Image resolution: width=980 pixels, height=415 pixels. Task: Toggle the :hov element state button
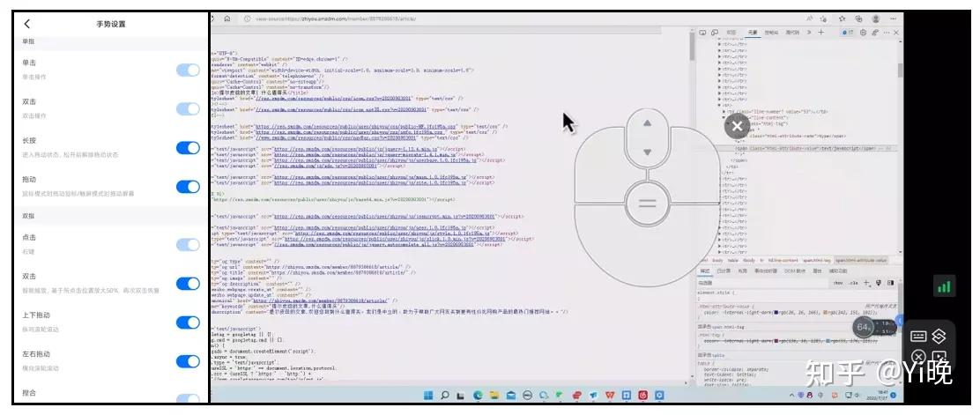click(839, 283)
